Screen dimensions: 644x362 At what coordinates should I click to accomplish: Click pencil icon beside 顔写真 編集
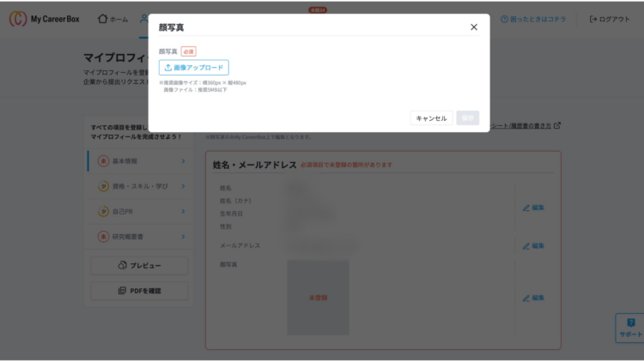[x=526, y=299]
